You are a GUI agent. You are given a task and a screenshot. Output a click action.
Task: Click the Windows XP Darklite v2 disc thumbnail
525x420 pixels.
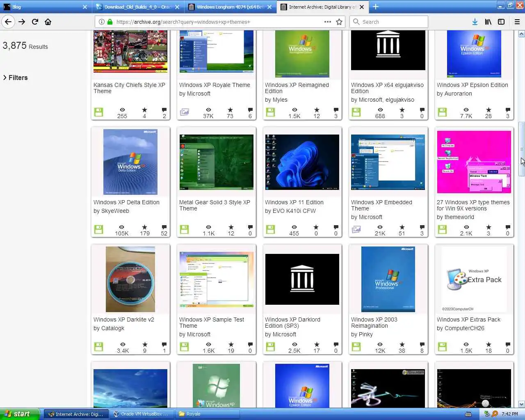[130, 279]
